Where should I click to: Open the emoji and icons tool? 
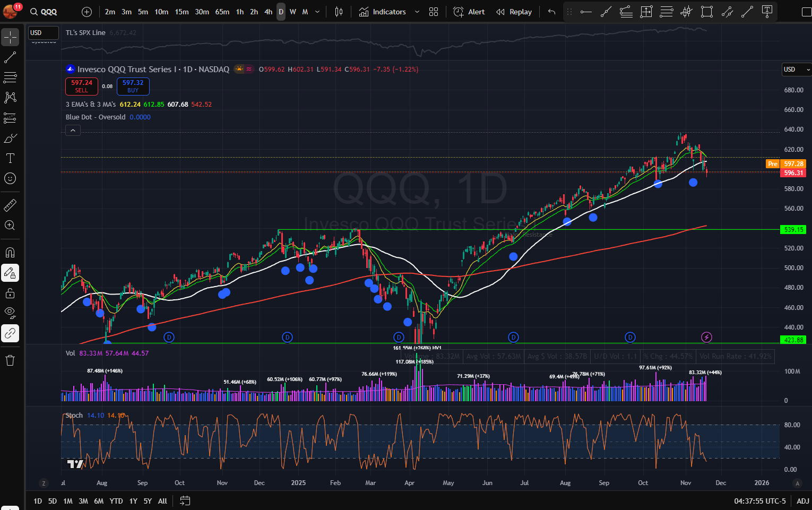(10, 178)
